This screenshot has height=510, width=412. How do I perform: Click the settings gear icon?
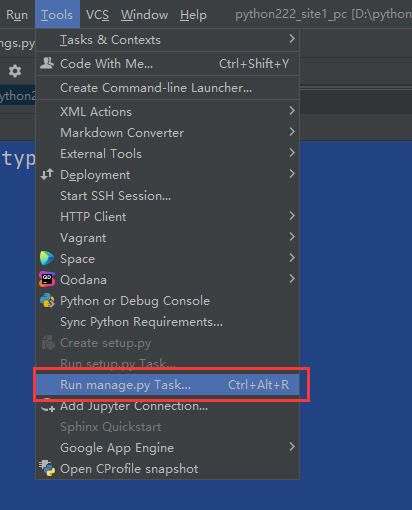pyautogui.click(x=15, y=71)
